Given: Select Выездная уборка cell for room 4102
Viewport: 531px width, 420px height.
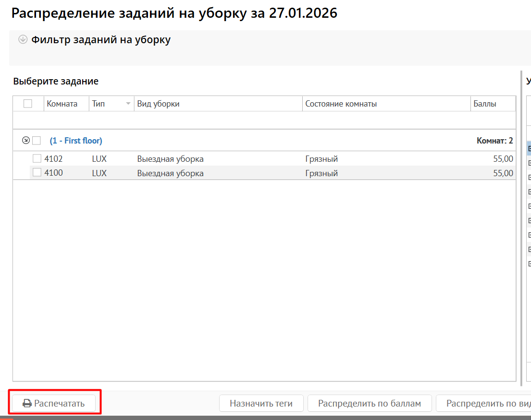Looking at the screenshot, I should (170, 158).
